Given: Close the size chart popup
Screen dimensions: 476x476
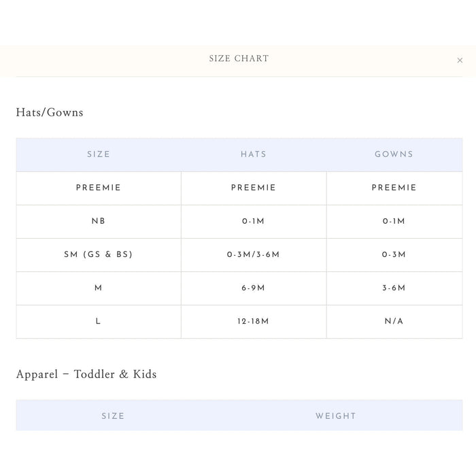Looking at the screenshot, I should (460, 60).
